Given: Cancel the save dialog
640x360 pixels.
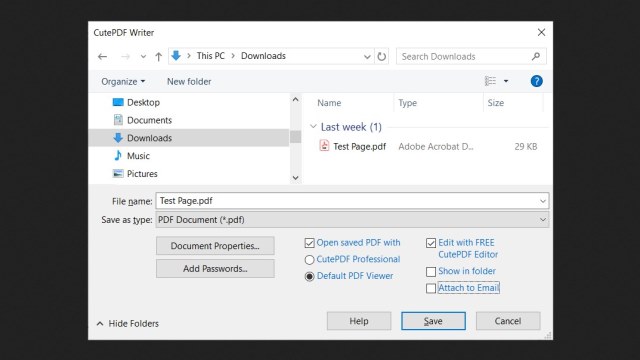Looking at the screenshot, I should tap(508, 321).
